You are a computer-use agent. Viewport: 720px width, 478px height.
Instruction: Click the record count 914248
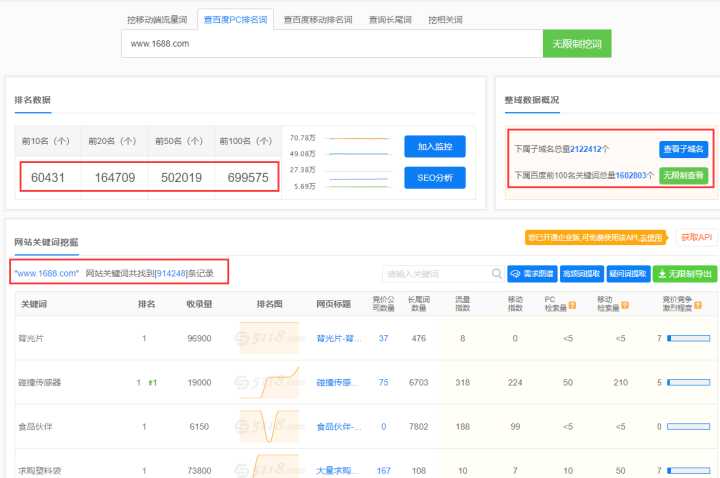171,274
